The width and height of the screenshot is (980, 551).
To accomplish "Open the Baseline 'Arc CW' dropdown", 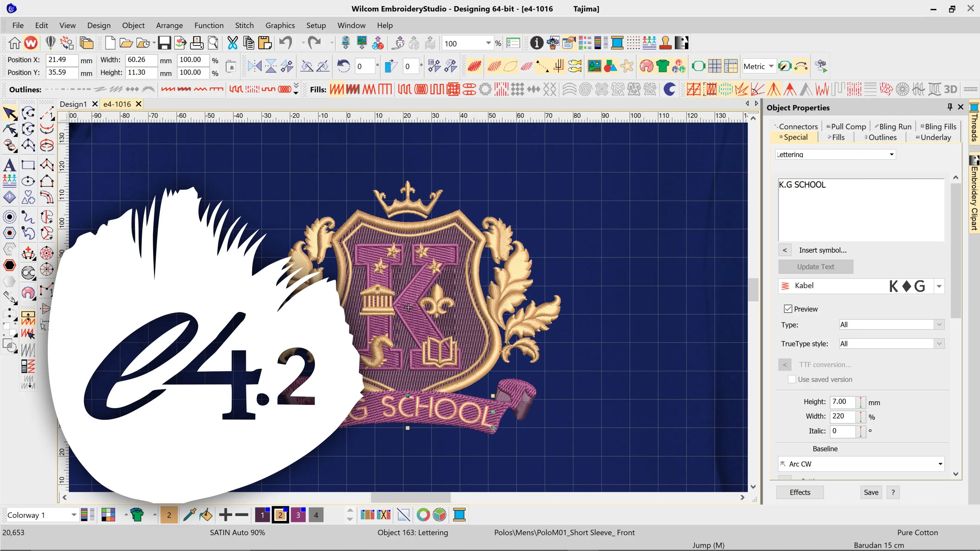I will pyautogui.click(x=940, y=464).
